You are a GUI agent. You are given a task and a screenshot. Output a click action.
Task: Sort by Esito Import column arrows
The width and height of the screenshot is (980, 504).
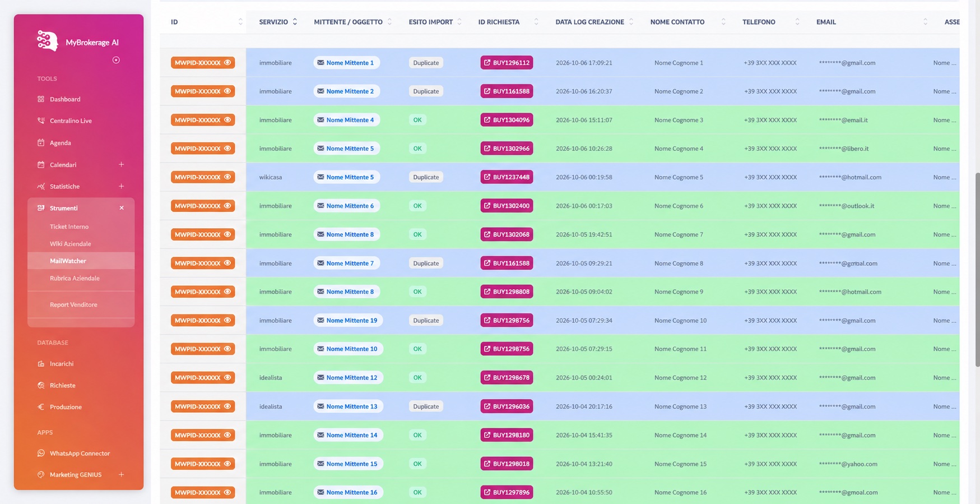pyautogui.click(x=459, y=22)
